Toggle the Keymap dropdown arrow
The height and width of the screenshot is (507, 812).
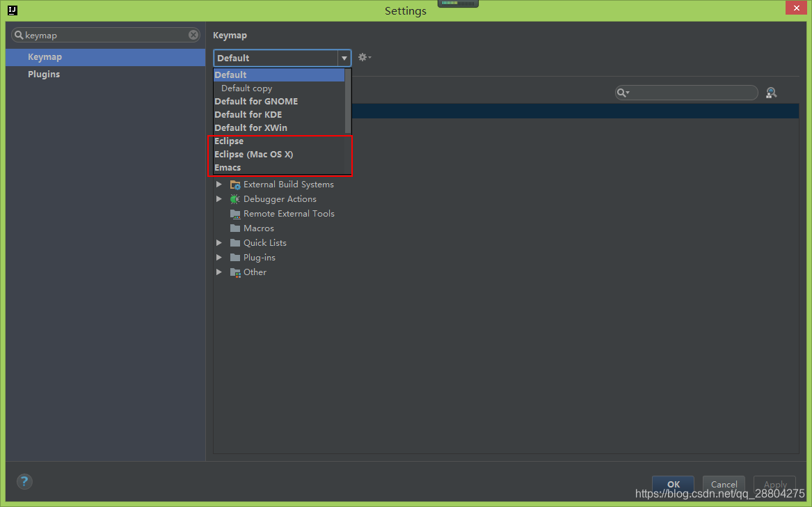344,58
